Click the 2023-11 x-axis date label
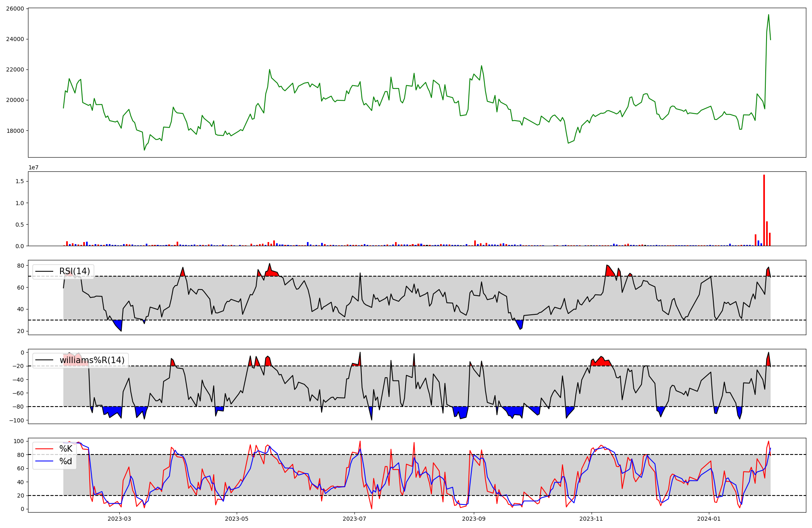812x528 pixels. [x=591, y=519]
